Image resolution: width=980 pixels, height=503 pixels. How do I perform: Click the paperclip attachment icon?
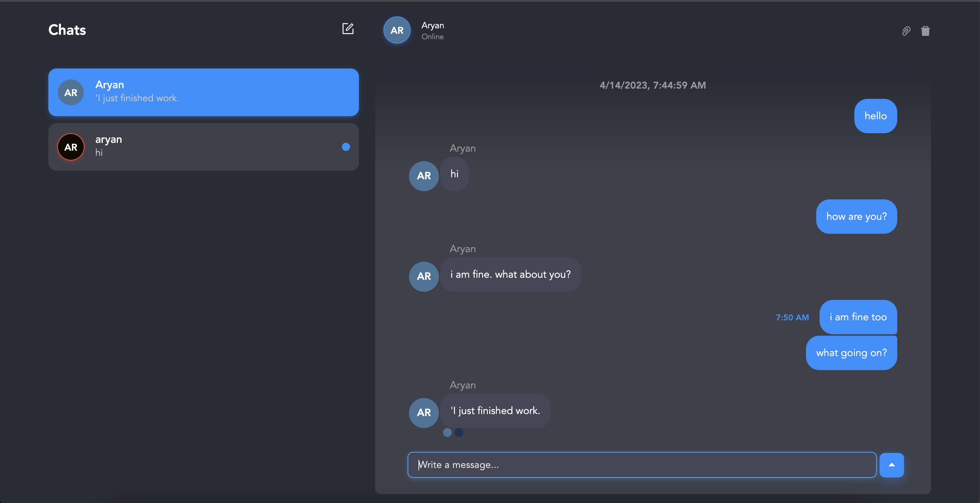point(906,31)
